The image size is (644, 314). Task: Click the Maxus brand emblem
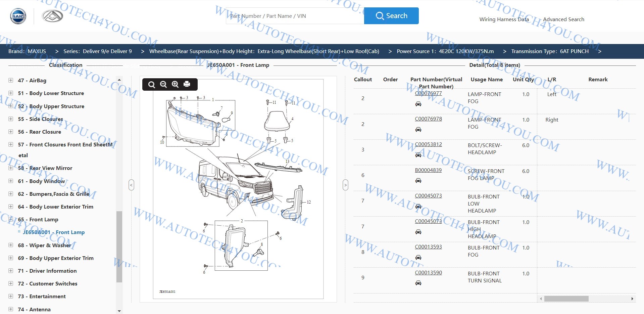52,16
